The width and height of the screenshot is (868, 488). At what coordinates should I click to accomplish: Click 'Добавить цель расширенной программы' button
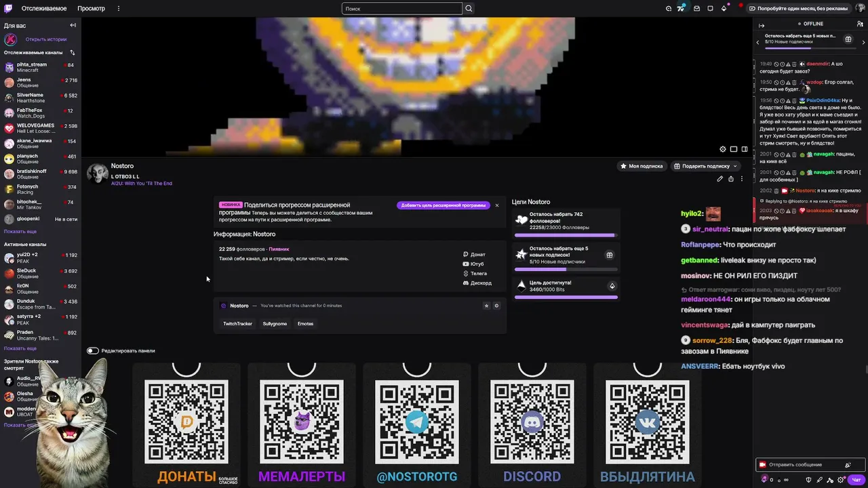[x=443, y=205]
